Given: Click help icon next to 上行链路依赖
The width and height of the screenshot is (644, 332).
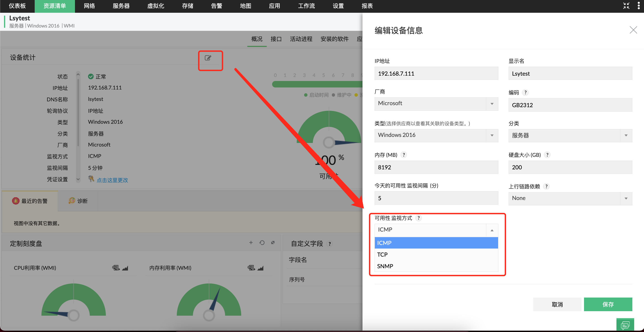Looking at the screenshot, I should pos(546,186).
